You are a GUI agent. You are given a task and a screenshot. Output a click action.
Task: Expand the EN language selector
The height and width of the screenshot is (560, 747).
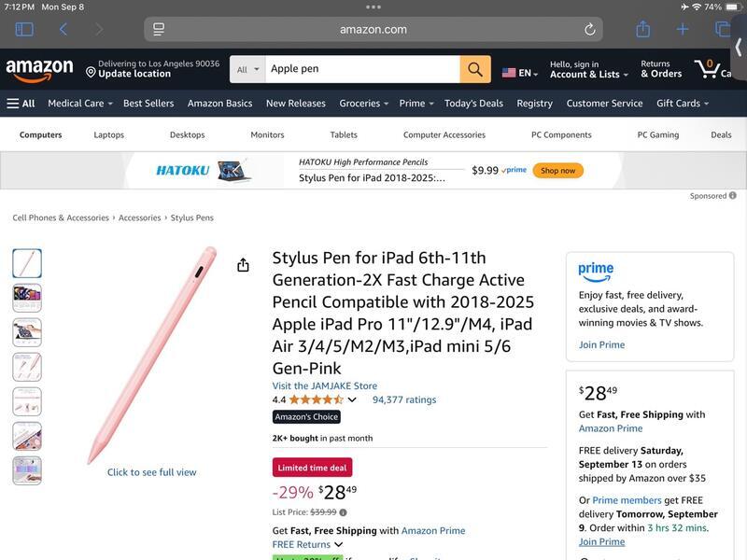[520, 73]
